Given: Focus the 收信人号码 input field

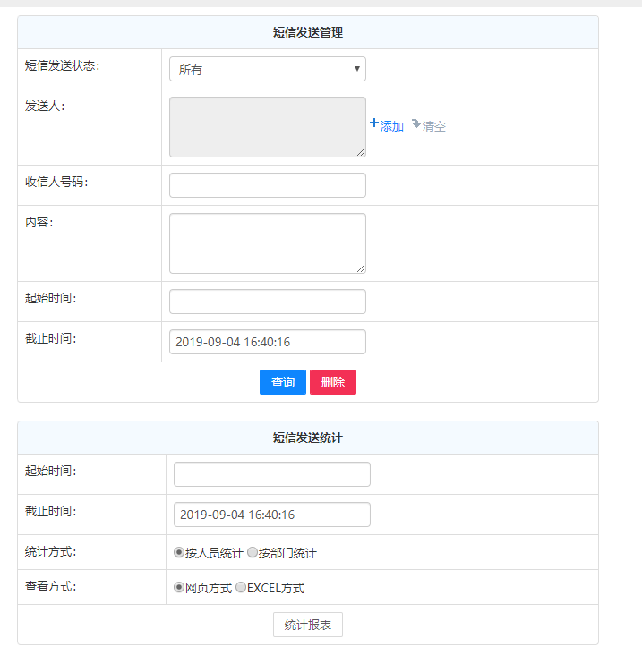Looking at the screenshot, I should tap(267, 185).
